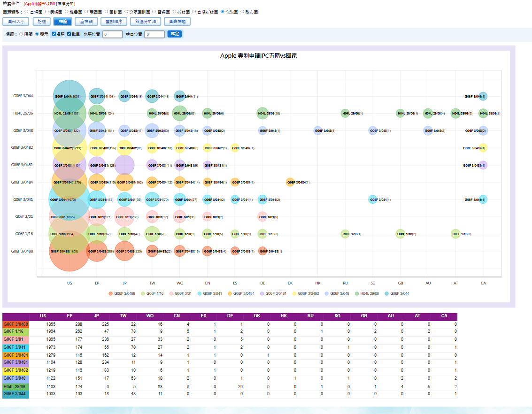Open the 圖形大小 settings tab

tap(16, 22)
